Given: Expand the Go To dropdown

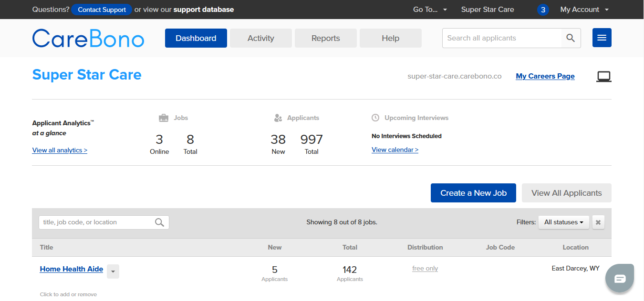Looking at the screenshot, I should click(x=430, y=10).
